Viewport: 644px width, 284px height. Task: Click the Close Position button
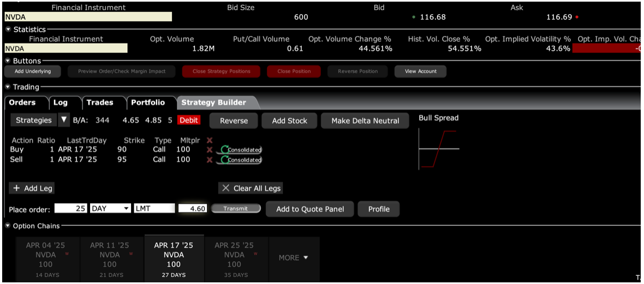(x=294, y=72)
